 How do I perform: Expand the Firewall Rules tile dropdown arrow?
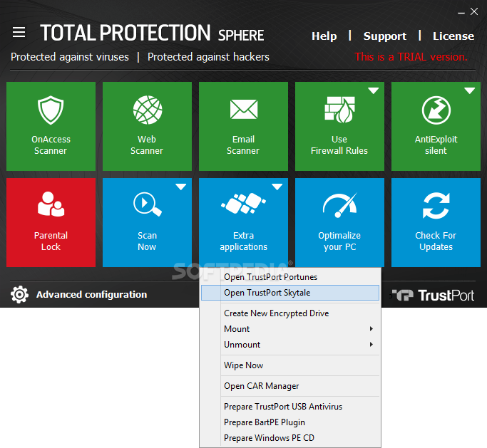click(x=374, y=90)
